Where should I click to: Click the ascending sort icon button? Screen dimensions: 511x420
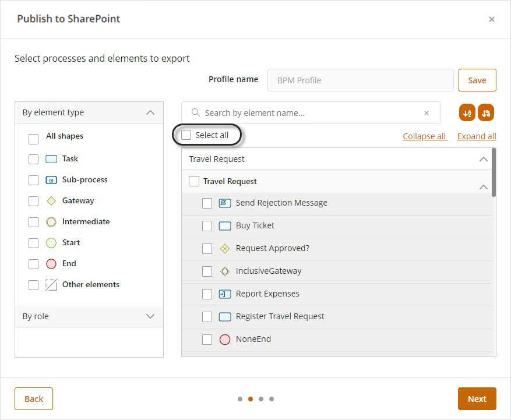[467, 113]
